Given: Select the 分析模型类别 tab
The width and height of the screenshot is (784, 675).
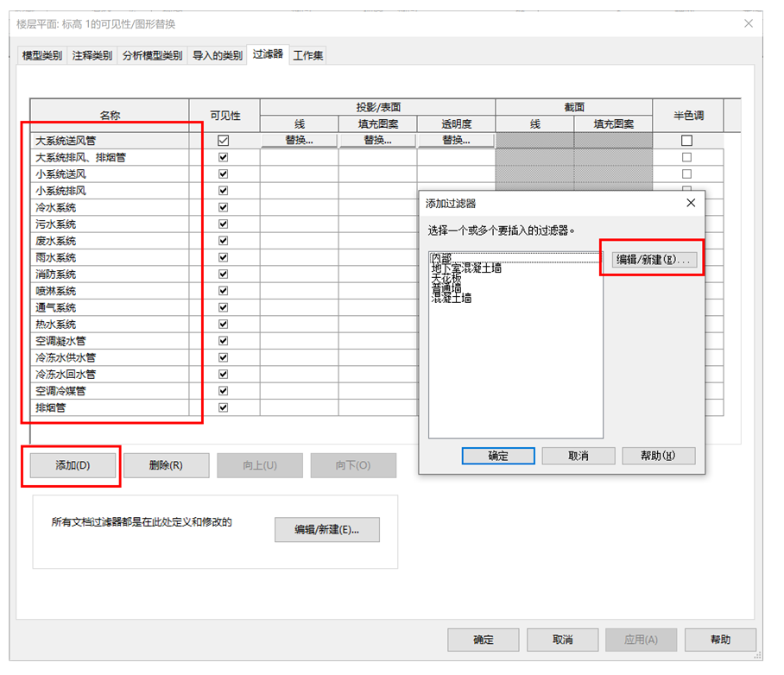Looking at the screenshot, I should (x=153, y=55).
